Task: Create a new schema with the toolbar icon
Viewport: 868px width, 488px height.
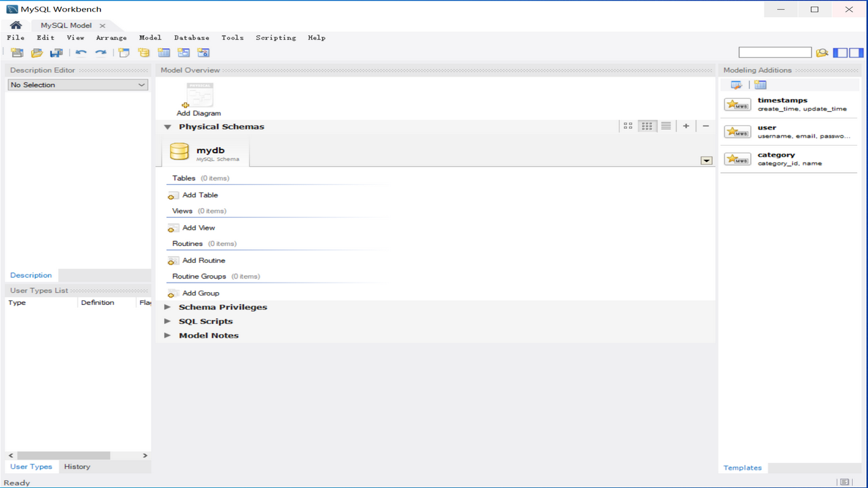Action: coord(144,52)
